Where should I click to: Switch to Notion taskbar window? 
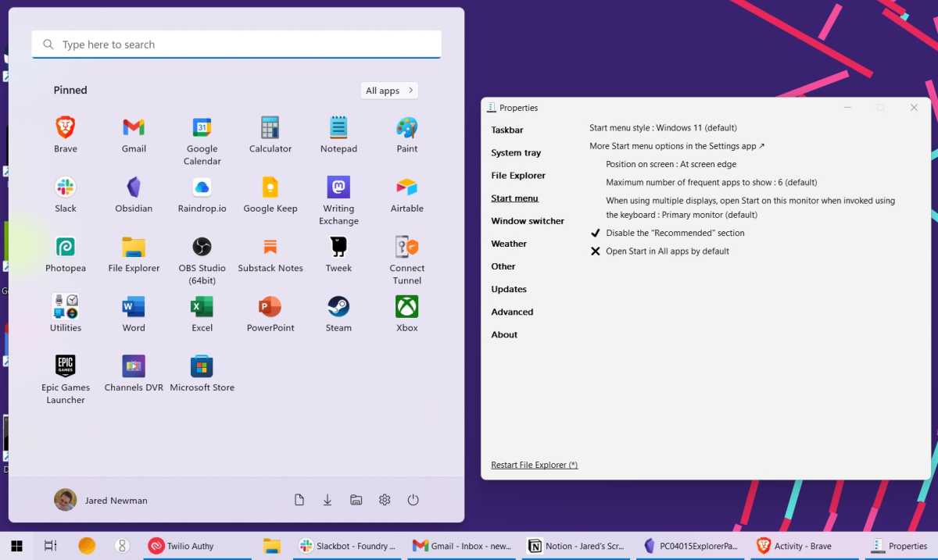575,546
